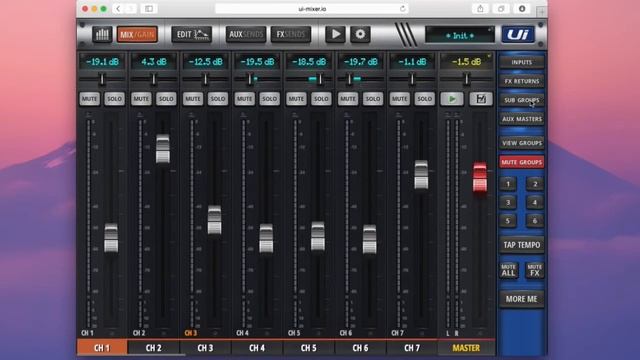The height and width of the screenshot is (360, 640).
Task: Toggle MUTE GROUPS button
Action: coord(522,162)
